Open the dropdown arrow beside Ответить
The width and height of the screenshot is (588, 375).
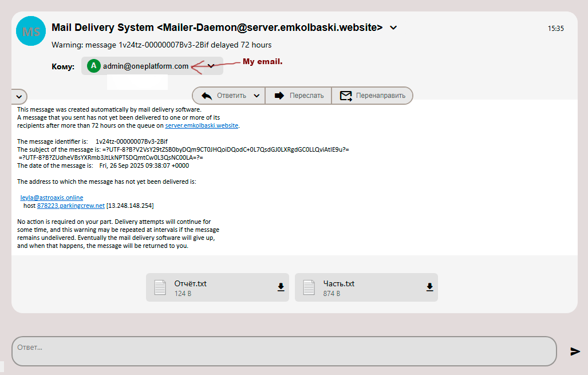[256, 96]
